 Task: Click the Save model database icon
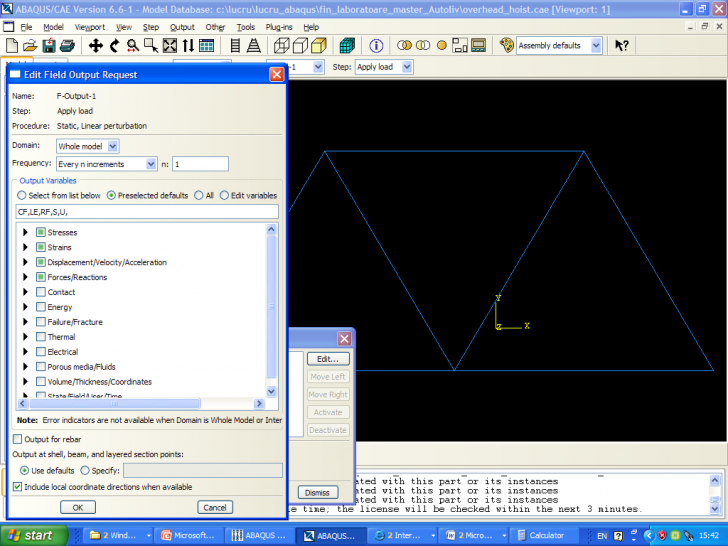point(48,46)
